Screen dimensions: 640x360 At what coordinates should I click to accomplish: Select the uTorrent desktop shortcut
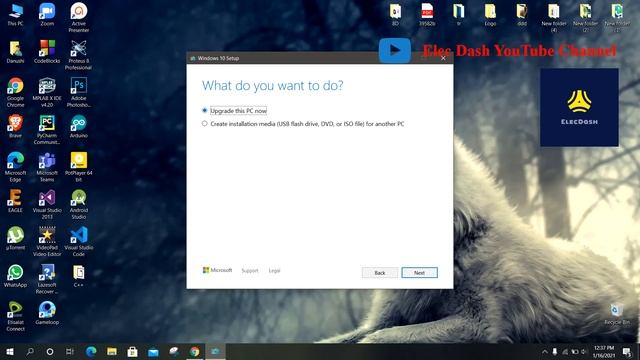click(x=15, y=238)
